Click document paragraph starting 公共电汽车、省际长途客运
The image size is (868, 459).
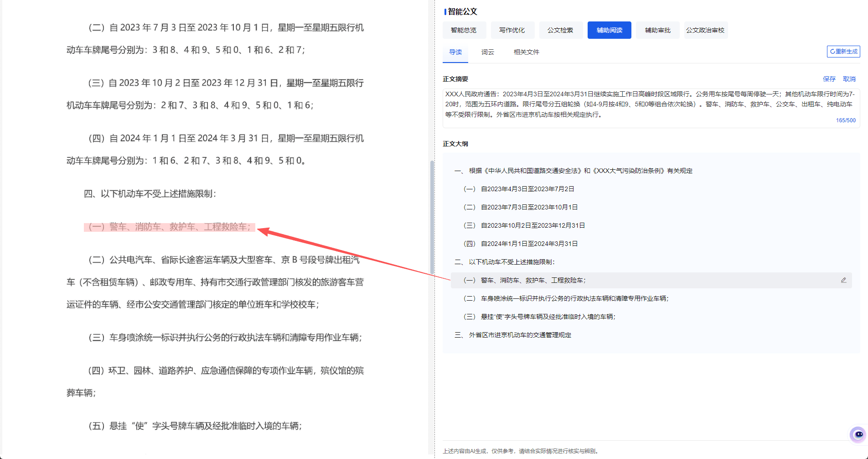pyautogui.click(x=215, y=282)
